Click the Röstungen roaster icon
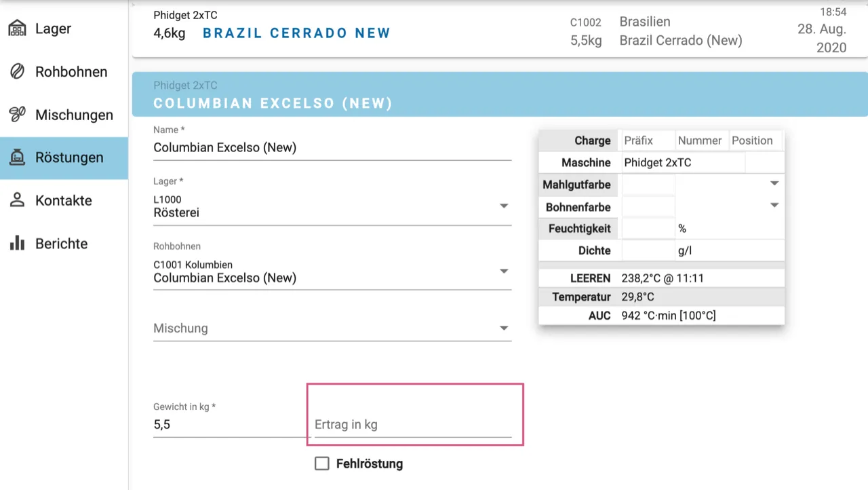Image resolution: width=868 pixels, height=490 pixels. click(x=17, y=157)
